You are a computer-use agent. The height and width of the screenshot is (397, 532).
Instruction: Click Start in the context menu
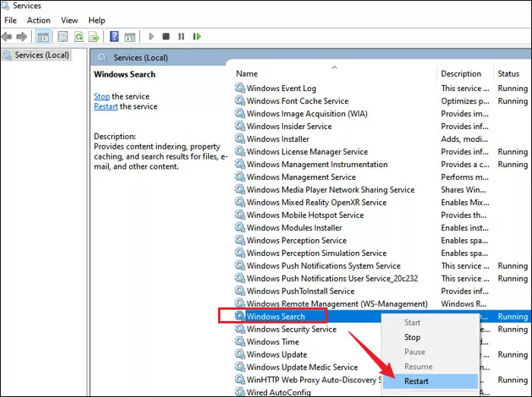click(x=430, y=323)
